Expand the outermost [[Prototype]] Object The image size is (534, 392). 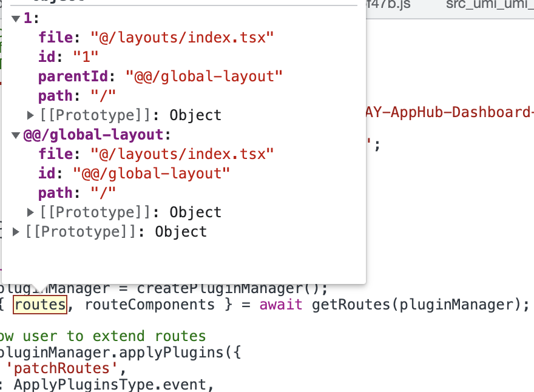click(x=15, y=231)
